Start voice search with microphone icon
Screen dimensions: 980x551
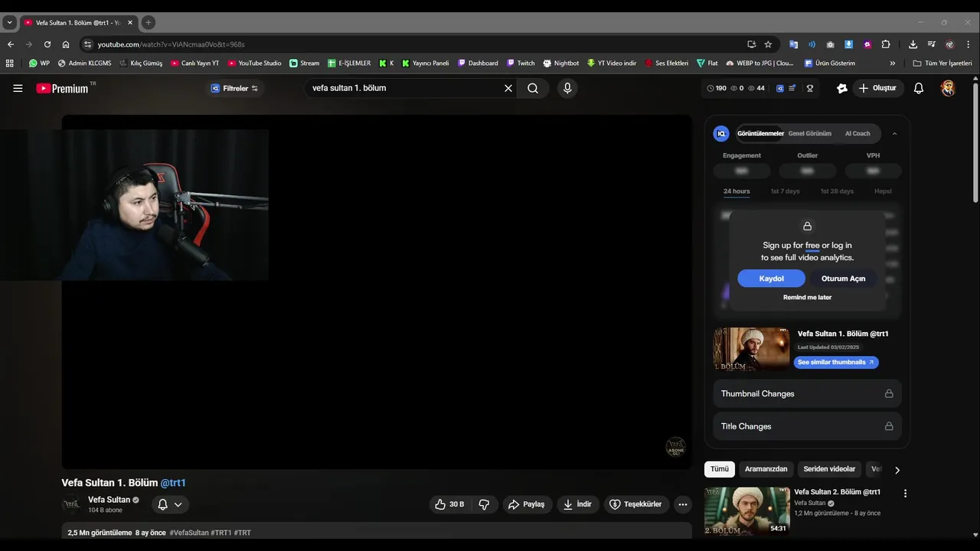point(567,88)
